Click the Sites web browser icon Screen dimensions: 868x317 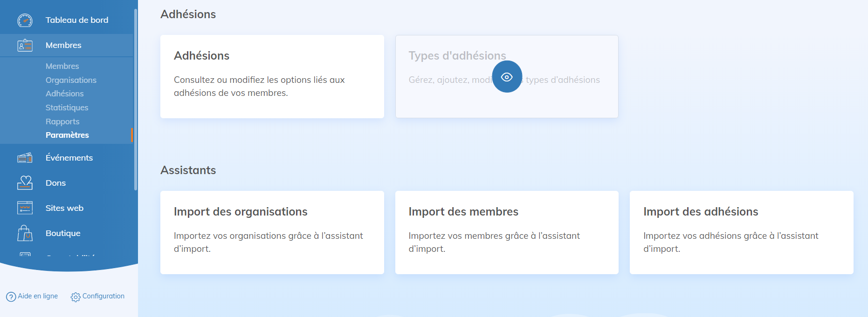25,208
